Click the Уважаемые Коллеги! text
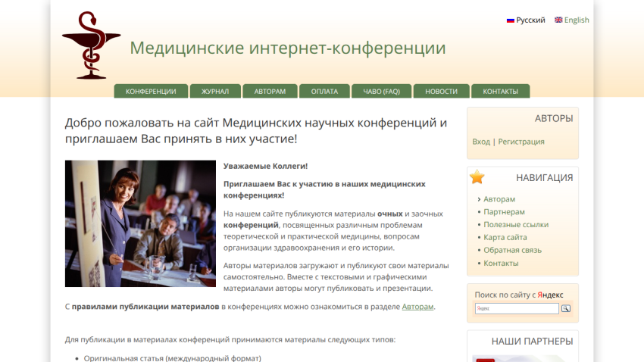This screenshot has height=362, width=644. click(x=265, y=166)
